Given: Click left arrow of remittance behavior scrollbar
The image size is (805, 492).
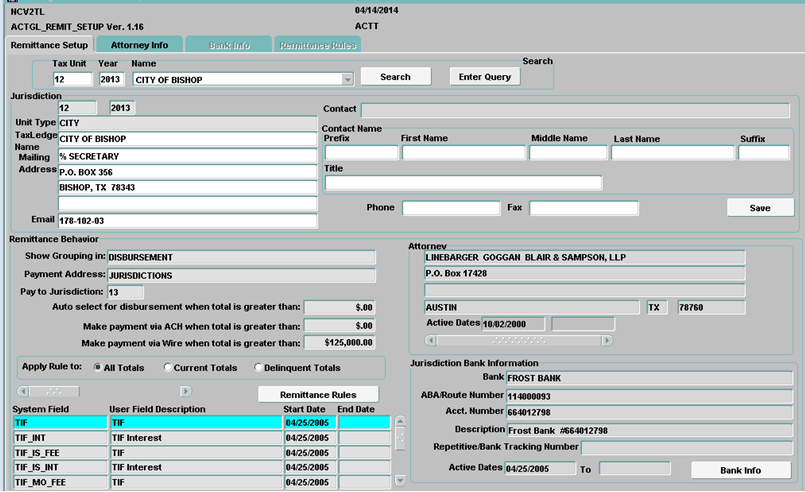Looking at the screenshot, I should [23, 391].
